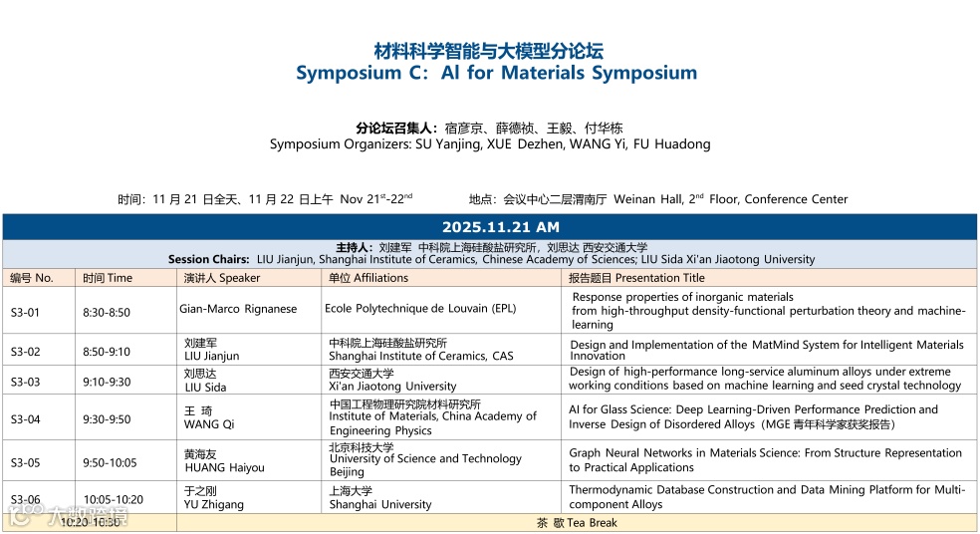The image size is (980, 534).
Task: Select speaker 'WANG Qi'
Action: 209,424
